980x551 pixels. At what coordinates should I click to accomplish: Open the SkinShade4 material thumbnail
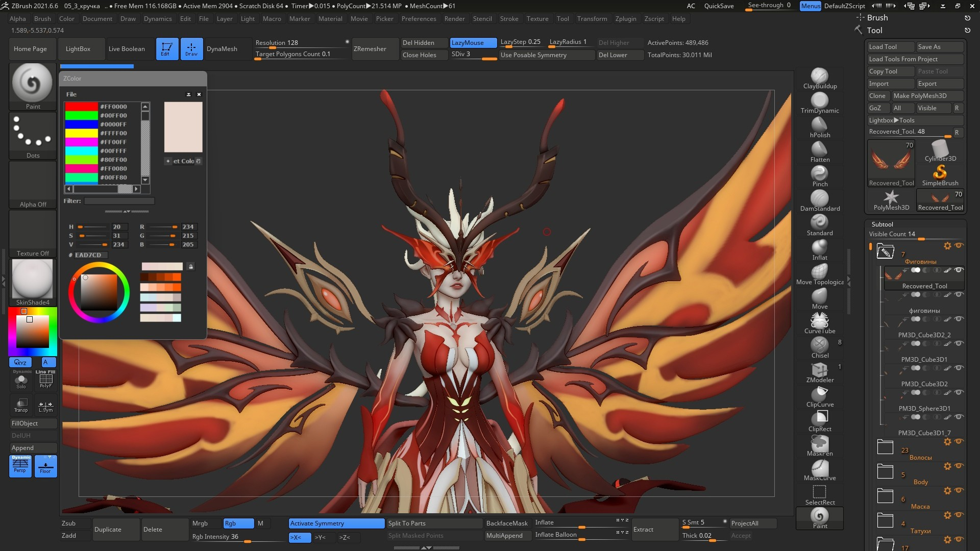33,279
